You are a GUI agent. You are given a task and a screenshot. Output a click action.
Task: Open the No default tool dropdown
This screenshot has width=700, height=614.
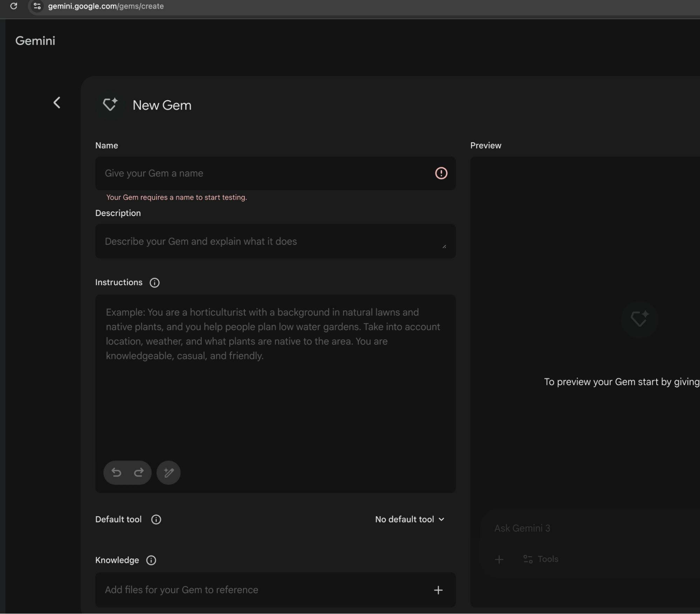click(409, 519)
